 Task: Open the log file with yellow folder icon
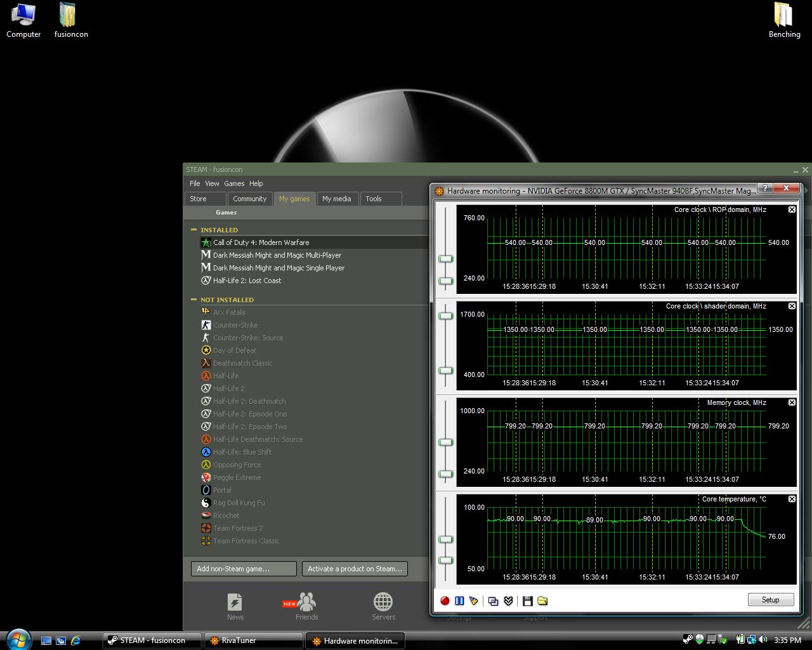542,600
